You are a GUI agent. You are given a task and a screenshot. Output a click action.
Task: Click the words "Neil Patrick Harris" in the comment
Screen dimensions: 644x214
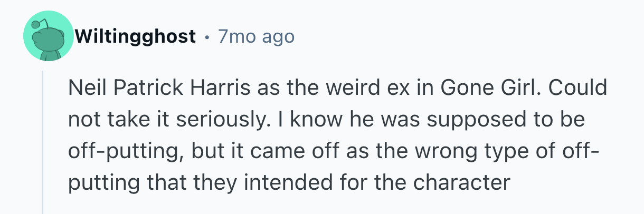(x=160, y=88)
